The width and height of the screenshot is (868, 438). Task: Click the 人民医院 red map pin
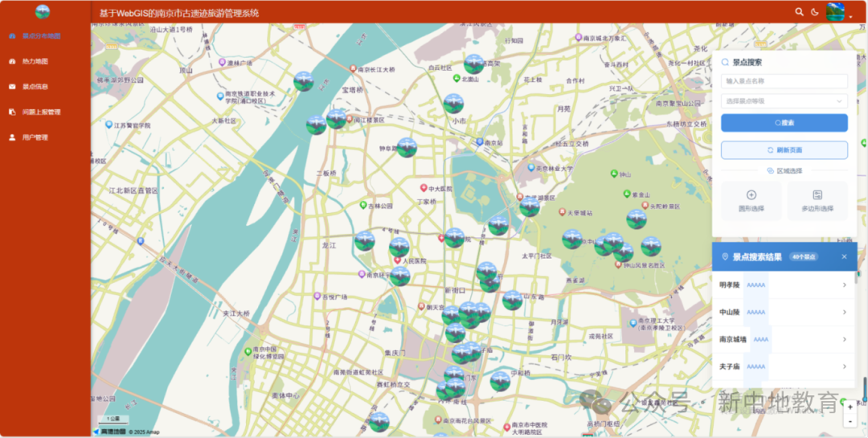tap(397, 260)
